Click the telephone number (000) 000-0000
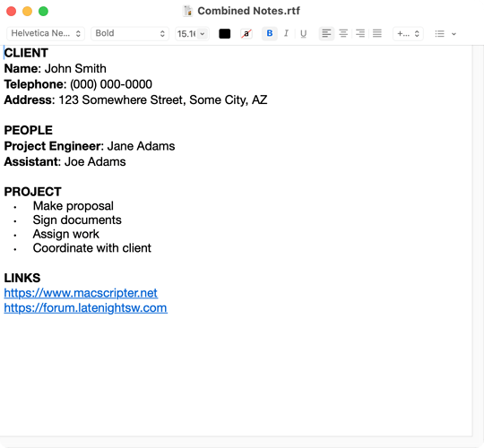Screen dimensions: 484x448 click(x=111, y=84)
